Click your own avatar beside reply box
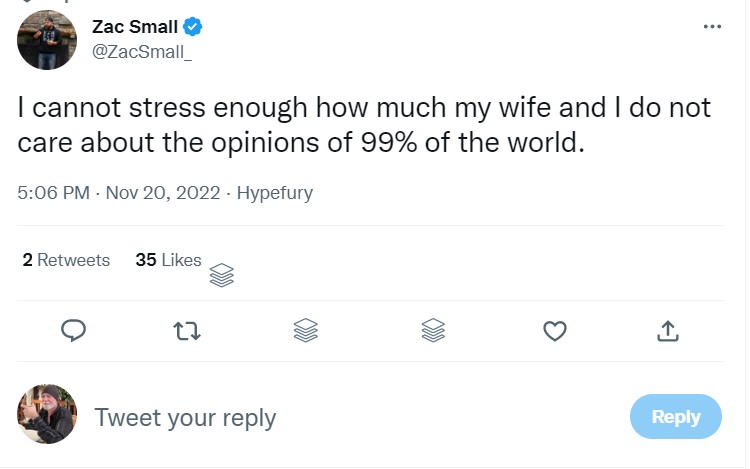The image size is (750, 469). click(47, 414)
